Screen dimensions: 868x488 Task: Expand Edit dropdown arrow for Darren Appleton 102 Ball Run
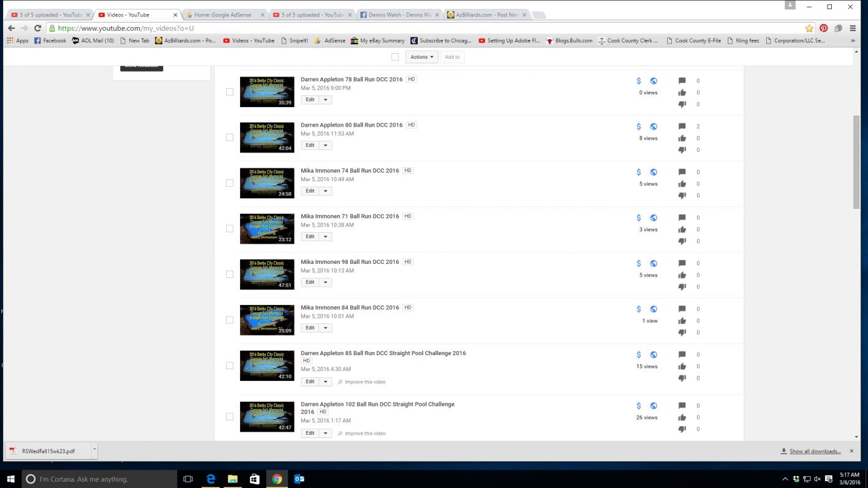326,434
